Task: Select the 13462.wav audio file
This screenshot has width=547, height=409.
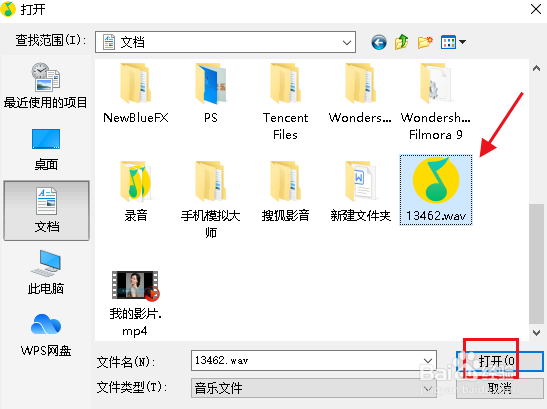Action: coord(436,190)
